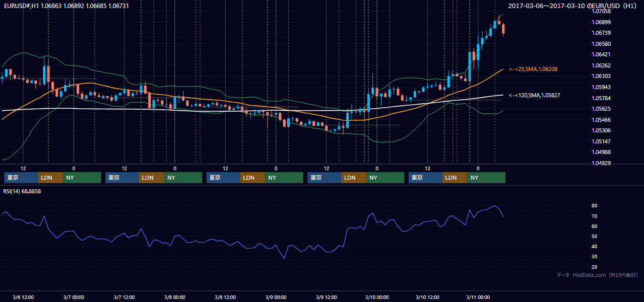Click price axis value 1.06262
The width and height of the screenshot is (644, 302).
click(601, 65)
